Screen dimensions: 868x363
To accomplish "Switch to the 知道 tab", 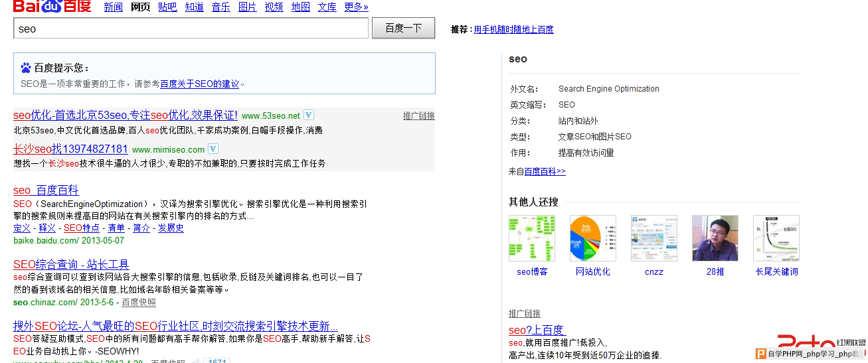I will pyautogui.click(x=194, y=7).
